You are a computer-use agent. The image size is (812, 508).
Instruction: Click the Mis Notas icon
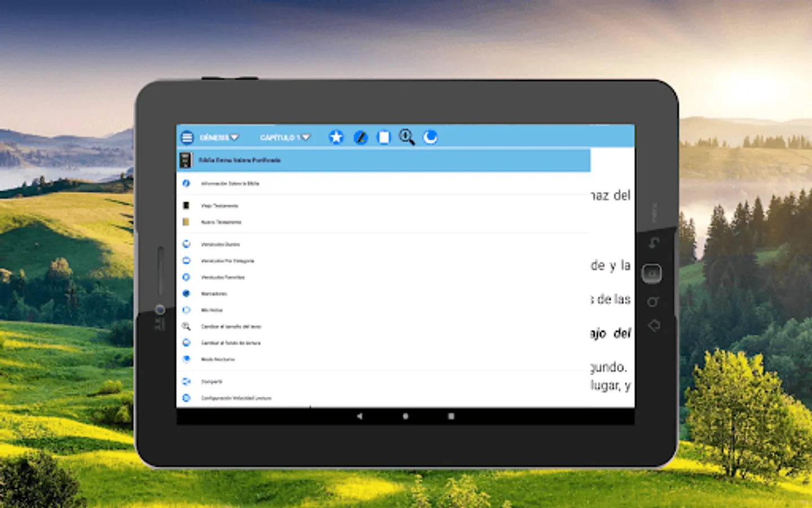pos(186,310)
